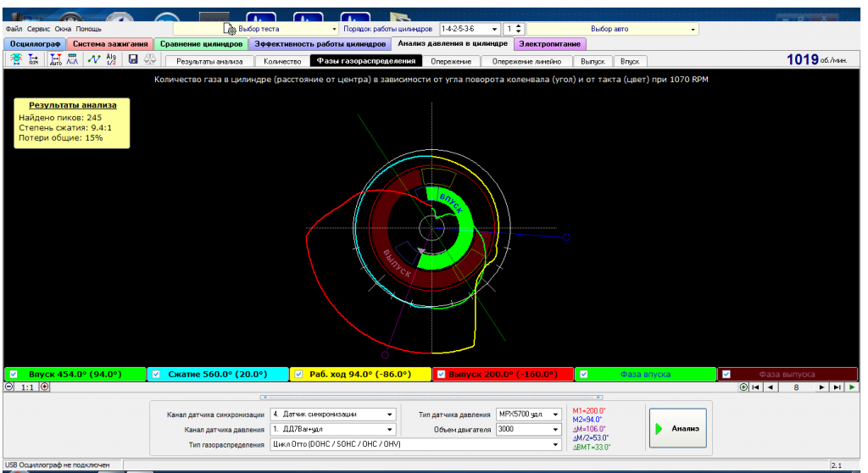Click the ΔВМТ=33.0° value

point(591,447)
